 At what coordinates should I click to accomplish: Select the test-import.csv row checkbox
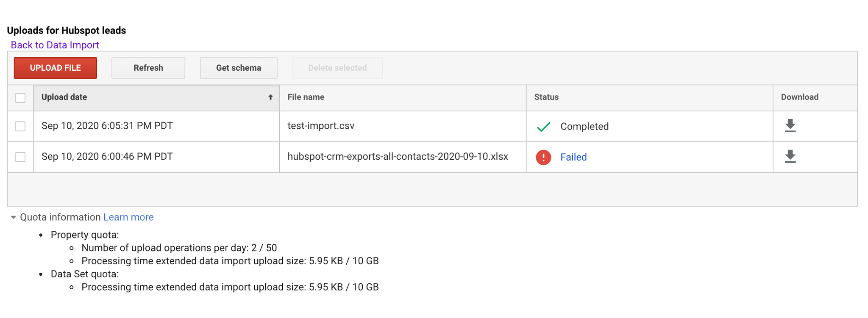20,127
